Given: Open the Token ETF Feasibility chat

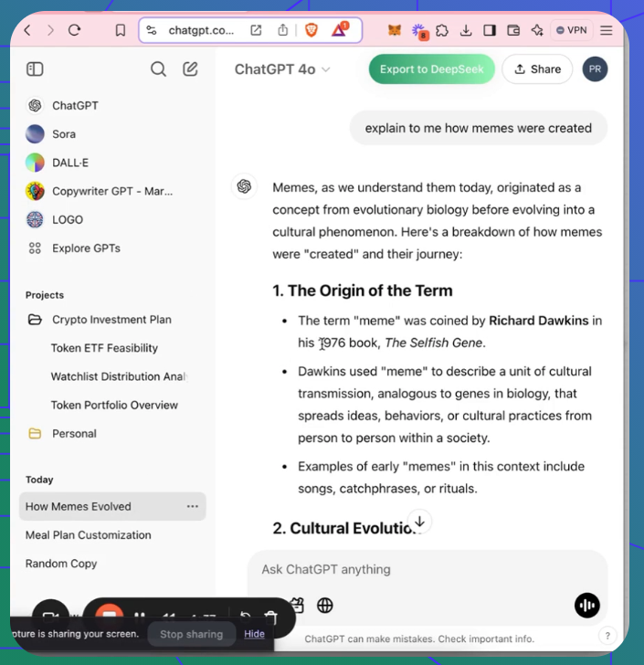Looking at the screenshot, I should point(104,348).
